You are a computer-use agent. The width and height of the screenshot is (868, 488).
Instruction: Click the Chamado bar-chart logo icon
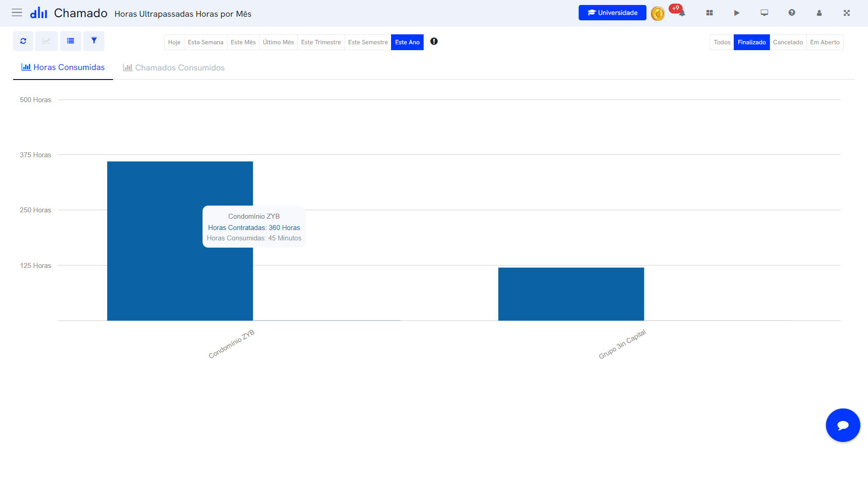pos(39,13)
